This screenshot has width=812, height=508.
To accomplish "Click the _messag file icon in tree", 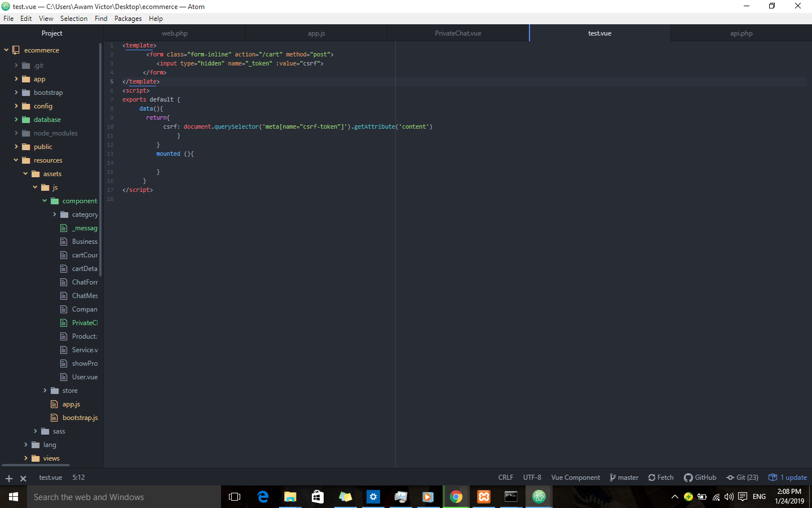I will click(64, 228).
